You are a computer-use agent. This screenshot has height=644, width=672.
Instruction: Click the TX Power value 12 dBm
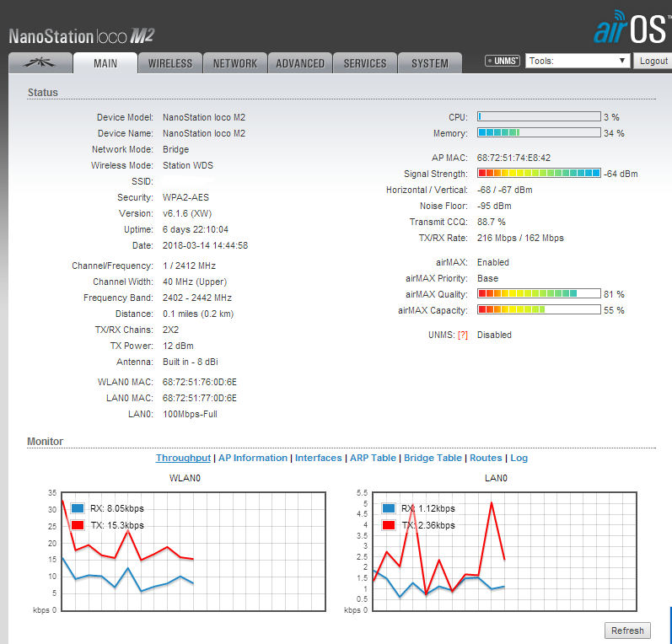click(178, 346)
